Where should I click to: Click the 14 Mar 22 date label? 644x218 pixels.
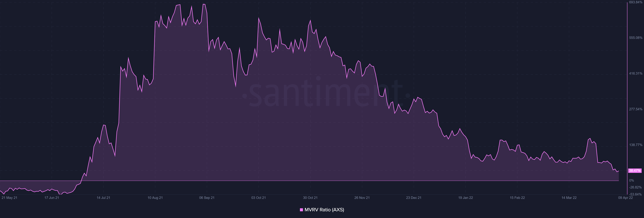569,198
